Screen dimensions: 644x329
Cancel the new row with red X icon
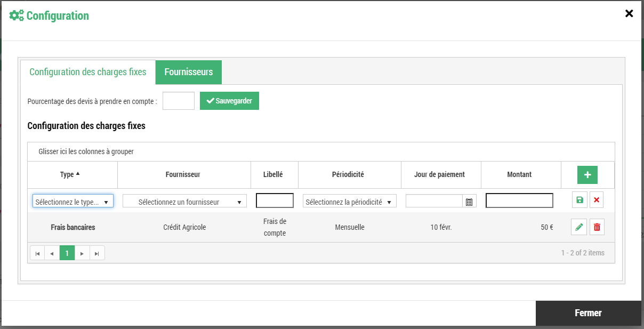pos(597,200)
